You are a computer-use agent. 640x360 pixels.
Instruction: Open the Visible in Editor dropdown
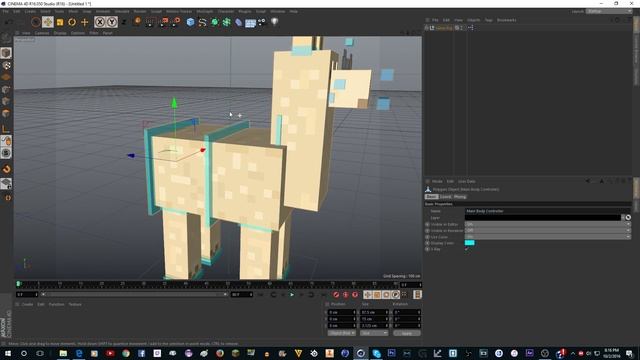coord(548,224)
